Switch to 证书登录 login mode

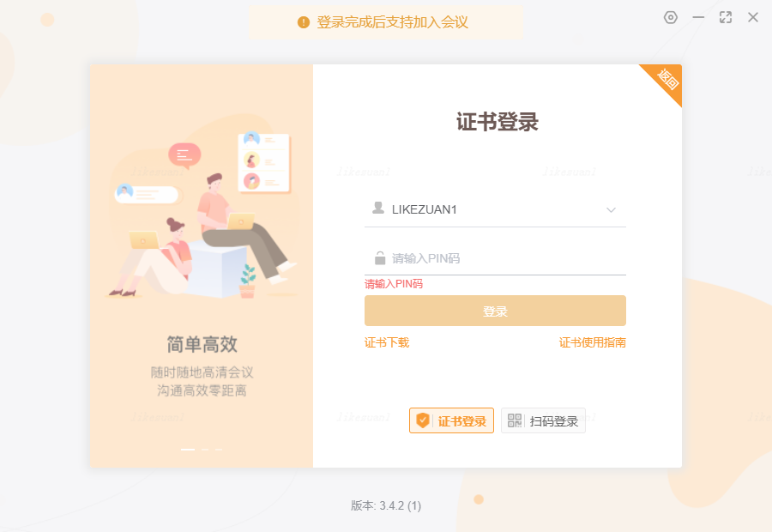451,420
